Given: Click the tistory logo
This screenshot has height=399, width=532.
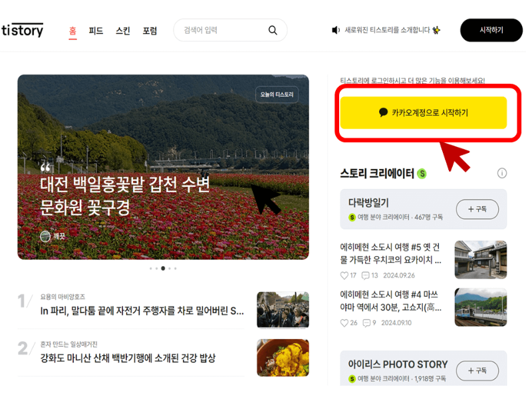Looking at the screenshot, I should [22, 30].
